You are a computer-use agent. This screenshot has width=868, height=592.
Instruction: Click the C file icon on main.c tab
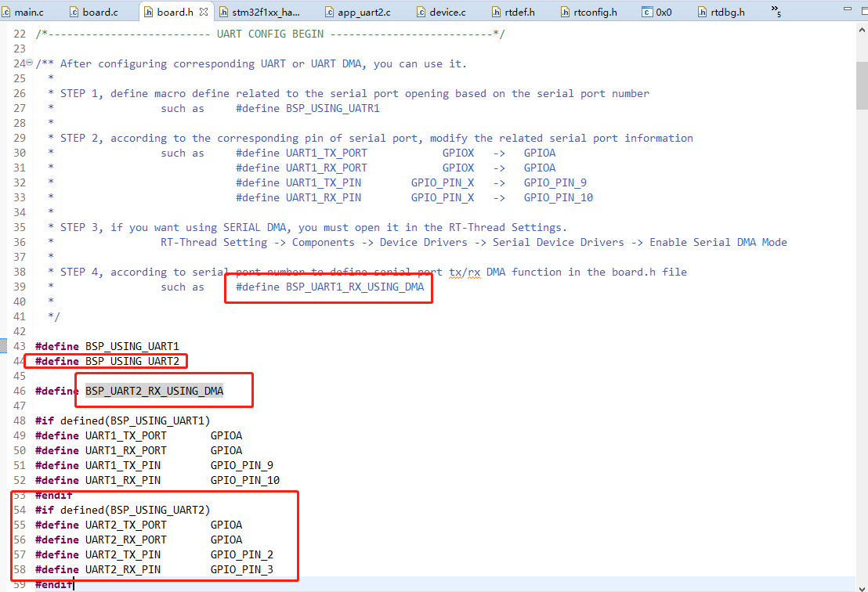(x=7, y=12)
